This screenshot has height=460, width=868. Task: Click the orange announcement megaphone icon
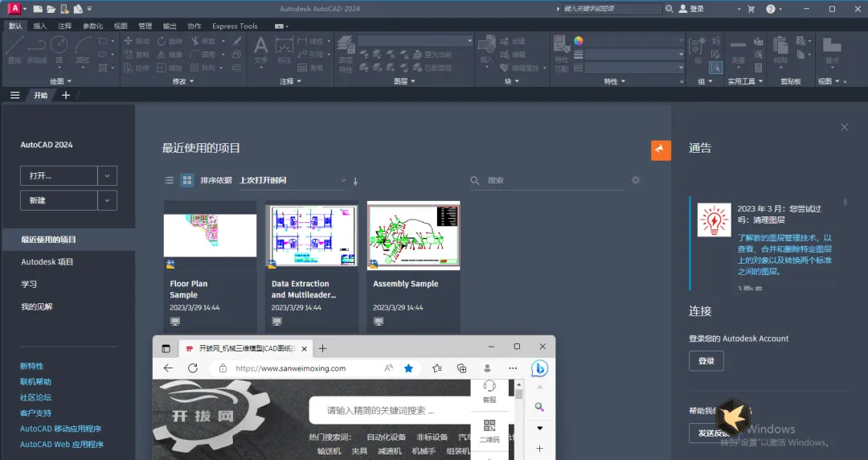click(x=661, y=150)
